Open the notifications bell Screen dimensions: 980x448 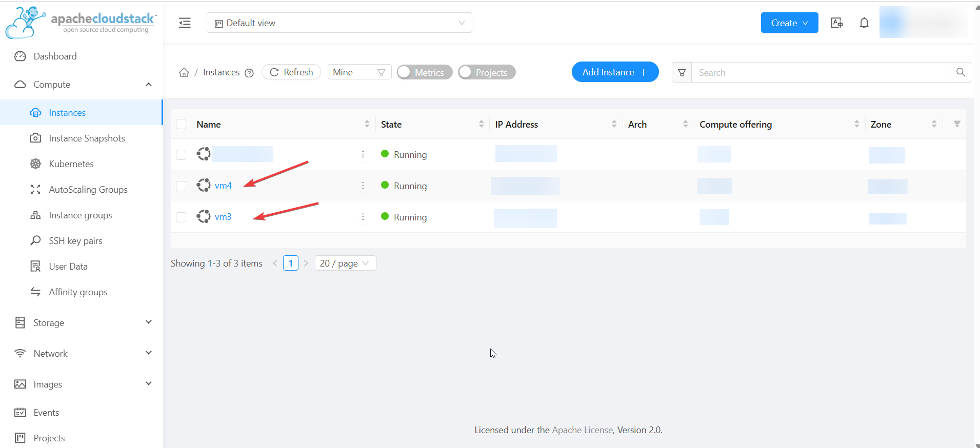tap(864, 23)
